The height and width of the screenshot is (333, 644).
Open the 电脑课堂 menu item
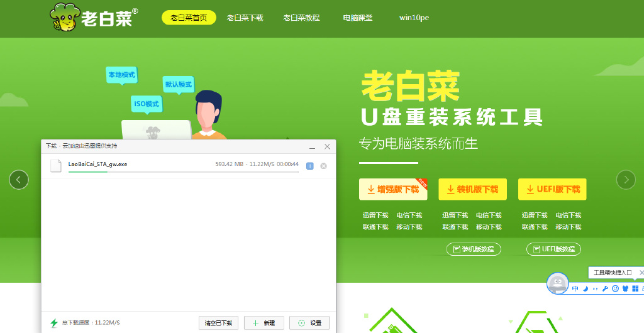[x=358, y=18]
